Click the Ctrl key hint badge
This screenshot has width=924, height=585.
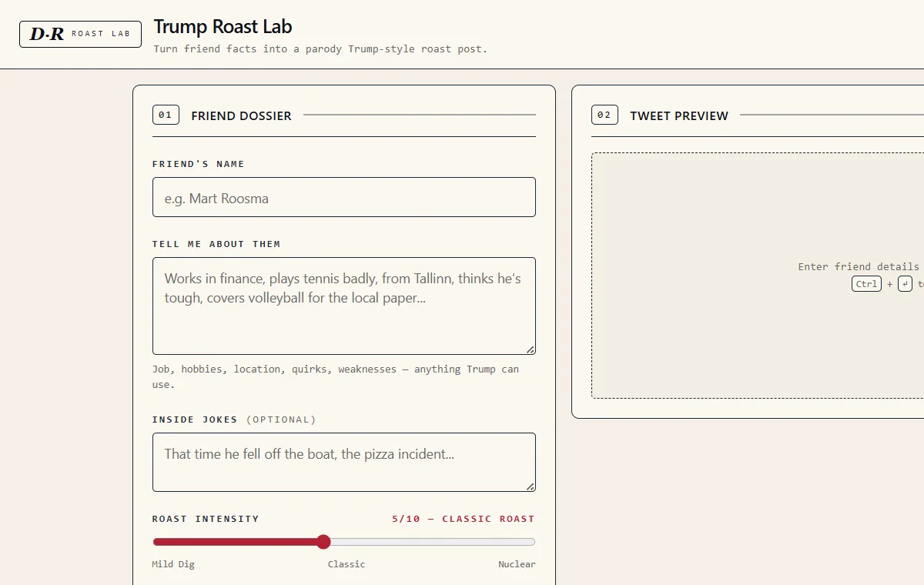point(866,284)
